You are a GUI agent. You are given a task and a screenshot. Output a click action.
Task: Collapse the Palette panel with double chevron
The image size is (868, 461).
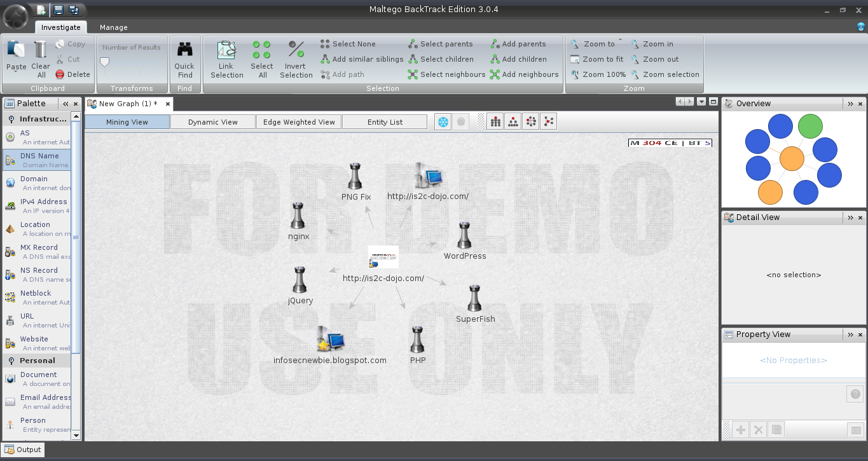pos(65,104)
